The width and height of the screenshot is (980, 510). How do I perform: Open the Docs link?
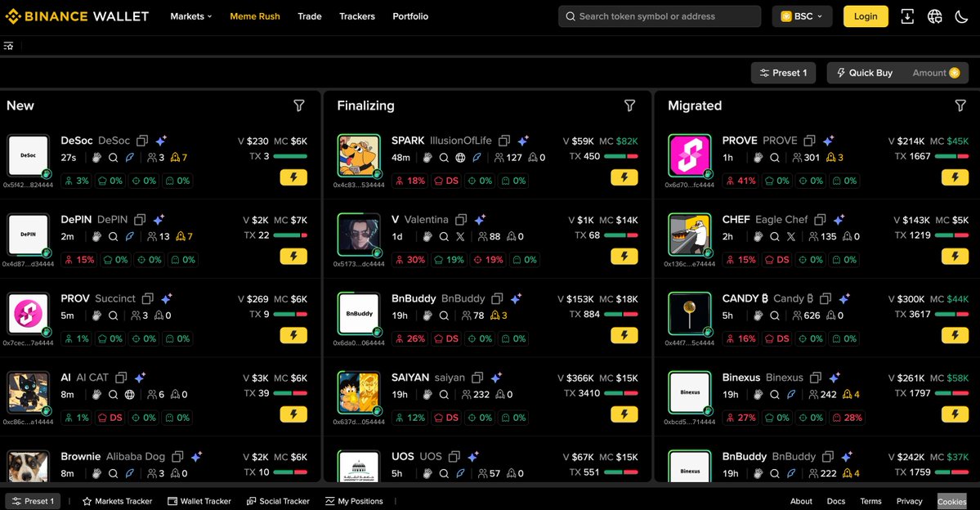[836, 501]
